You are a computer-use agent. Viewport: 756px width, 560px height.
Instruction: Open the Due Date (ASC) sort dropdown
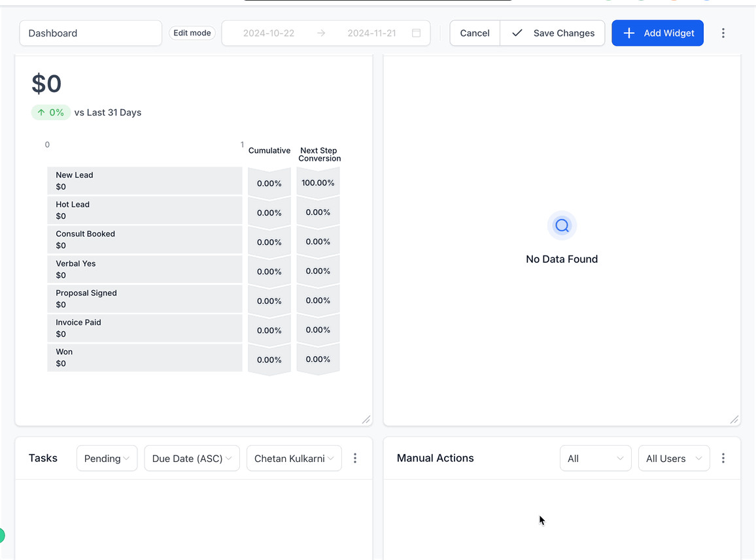point(192,458)
